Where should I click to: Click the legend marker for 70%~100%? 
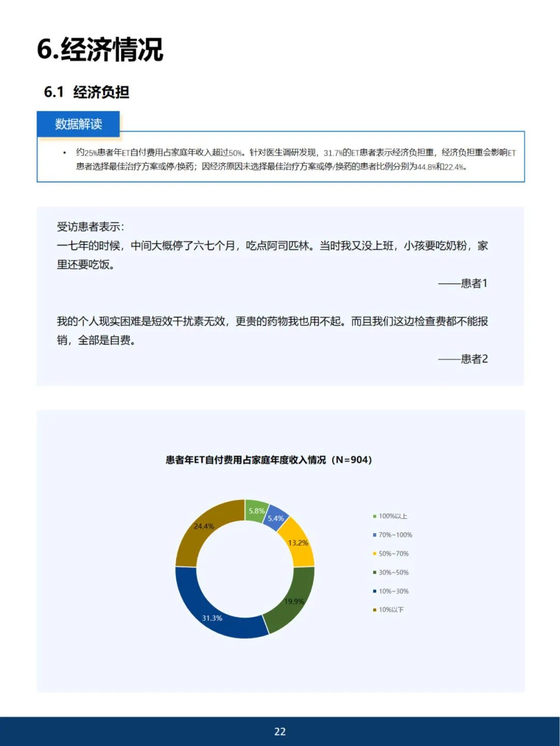(374, 534)
